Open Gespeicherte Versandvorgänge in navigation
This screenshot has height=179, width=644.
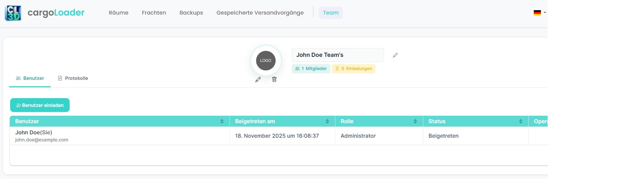[x=260, y=13]
